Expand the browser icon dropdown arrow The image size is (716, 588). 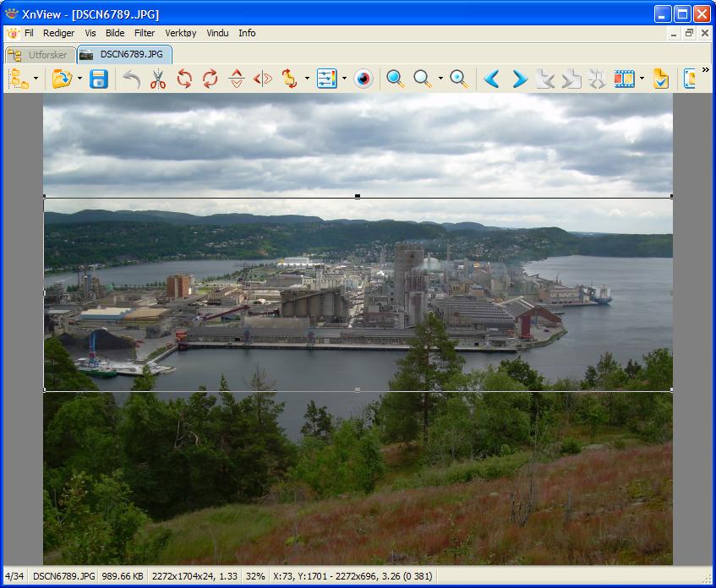(36, 79)
